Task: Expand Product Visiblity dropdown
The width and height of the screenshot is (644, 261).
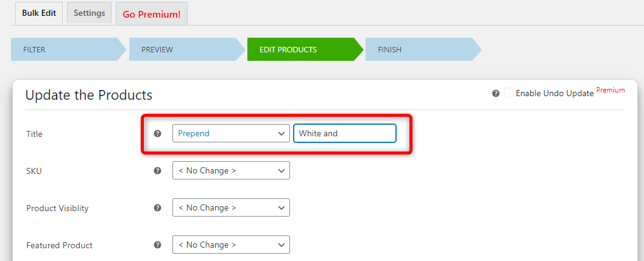Action: [231, 207]
